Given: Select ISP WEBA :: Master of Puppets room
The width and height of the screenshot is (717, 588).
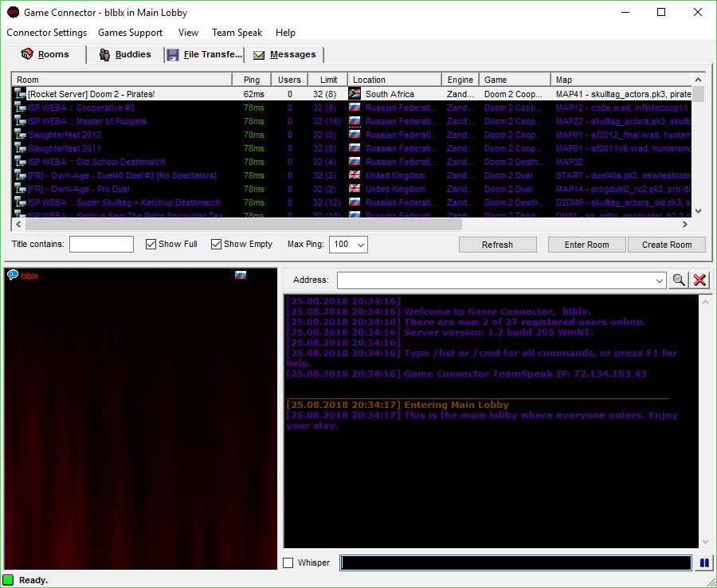Looking at the screenshot, I should [x=352, y=121].
